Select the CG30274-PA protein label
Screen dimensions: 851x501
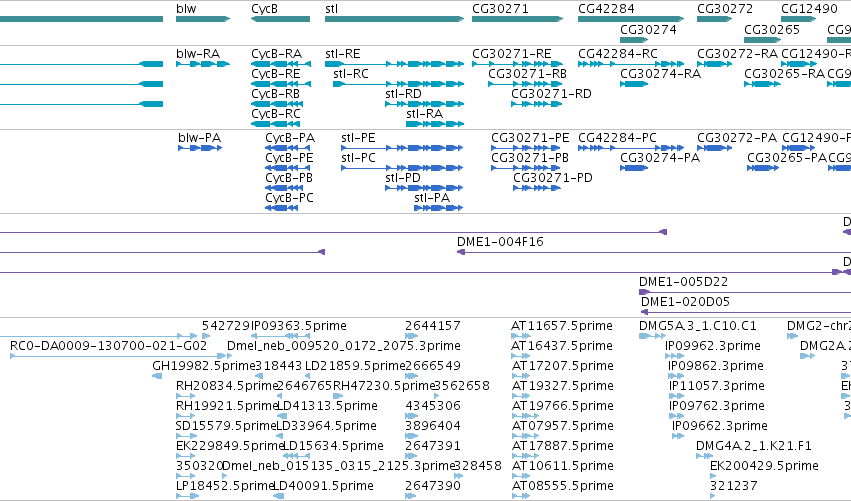(x=660, y=158)
